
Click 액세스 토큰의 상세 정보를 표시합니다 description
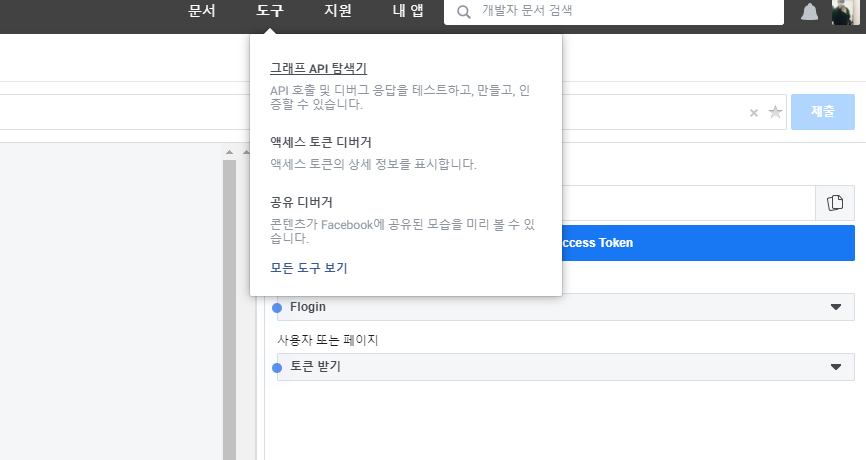click(373, 164)
